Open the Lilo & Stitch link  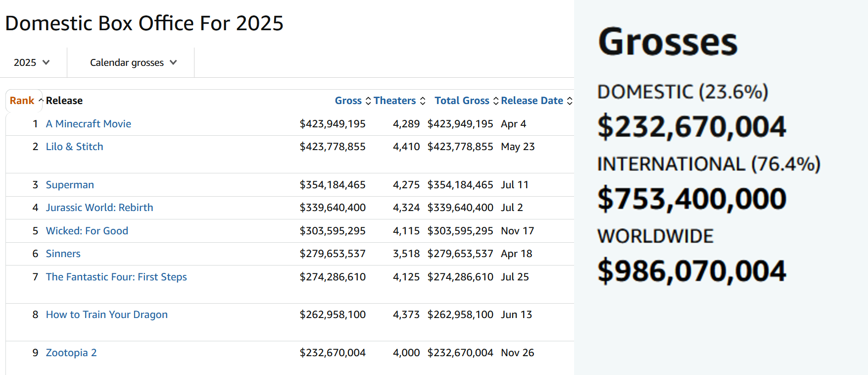[75, 147]
